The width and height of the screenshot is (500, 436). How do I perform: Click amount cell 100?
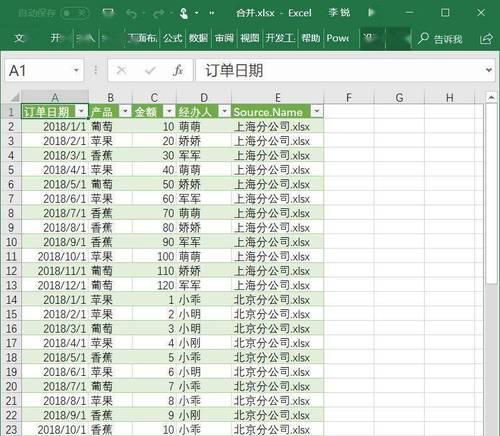pos(154,256)
